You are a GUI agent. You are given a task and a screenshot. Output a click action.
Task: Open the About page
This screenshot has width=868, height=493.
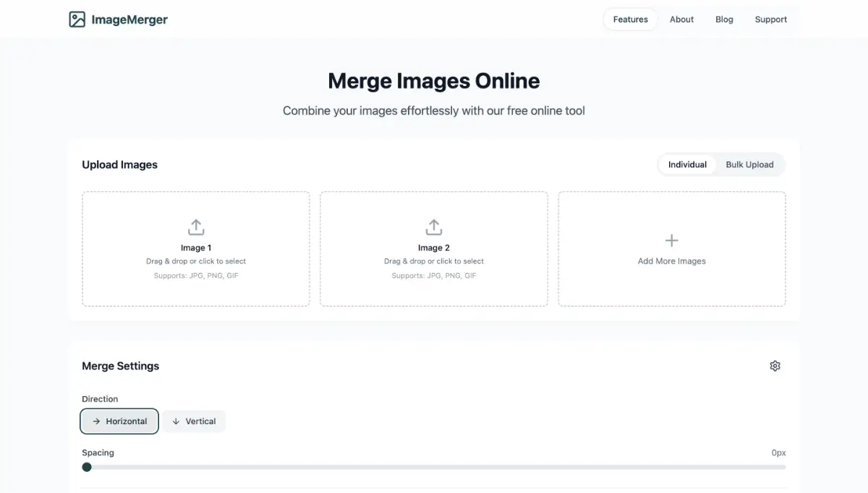pos(681,20)
